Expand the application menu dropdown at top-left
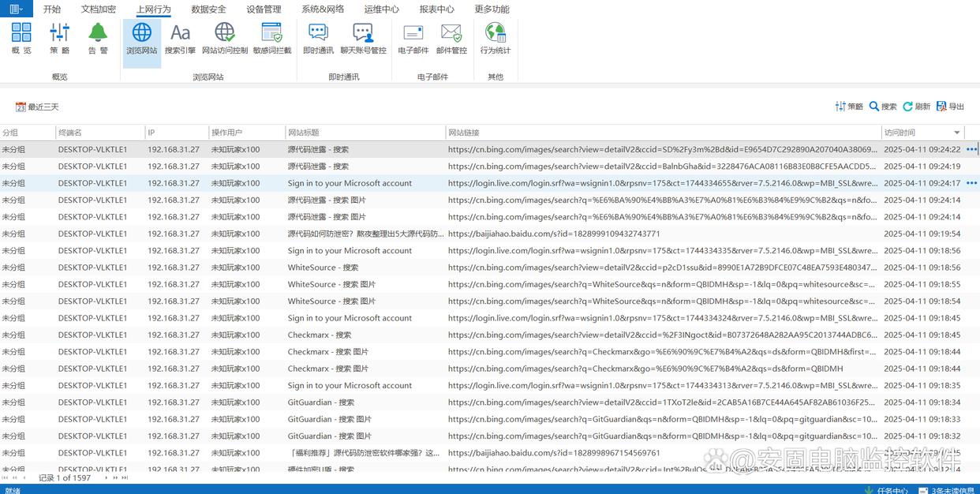 (x=16, y=9)
